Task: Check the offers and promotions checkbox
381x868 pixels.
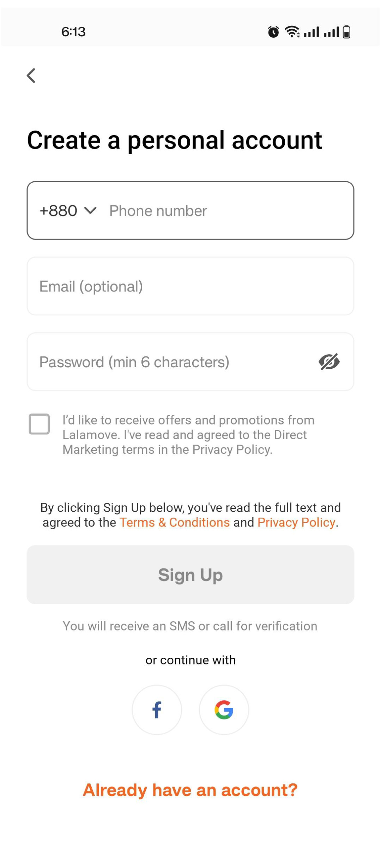Action: click(39, 424)
